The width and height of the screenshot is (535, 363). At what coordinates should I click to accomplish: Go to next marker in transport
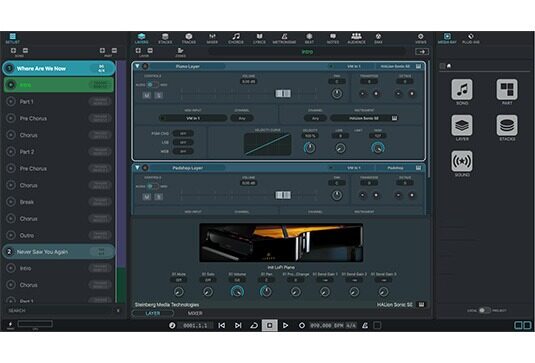point(238,325)
